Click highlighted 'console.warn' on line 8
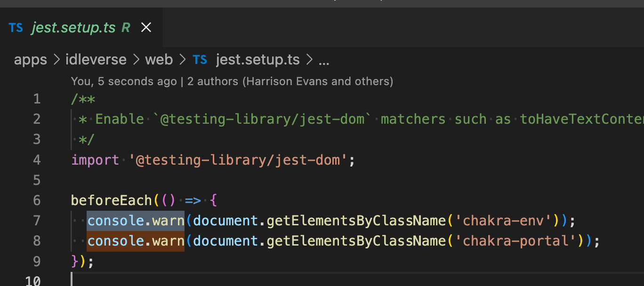This screenshot has width=644, height=286. pyautogui.click(x=136, y=241)
